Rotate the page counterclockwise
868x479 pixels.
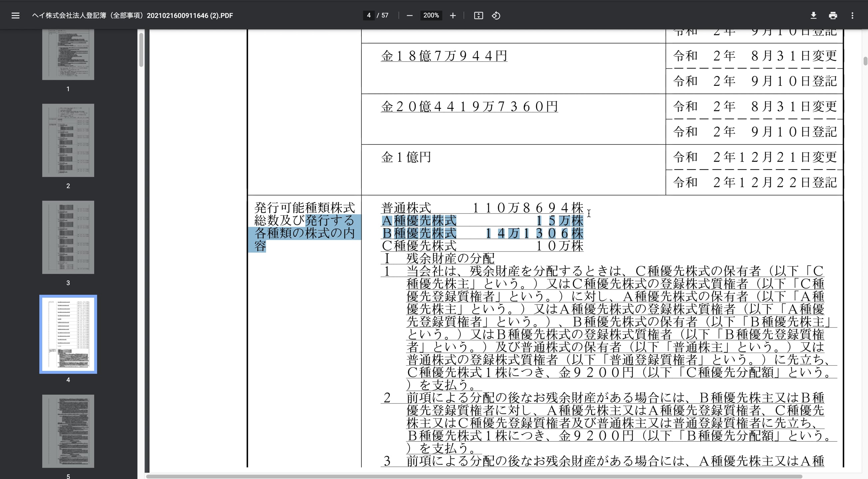[496, 16]
